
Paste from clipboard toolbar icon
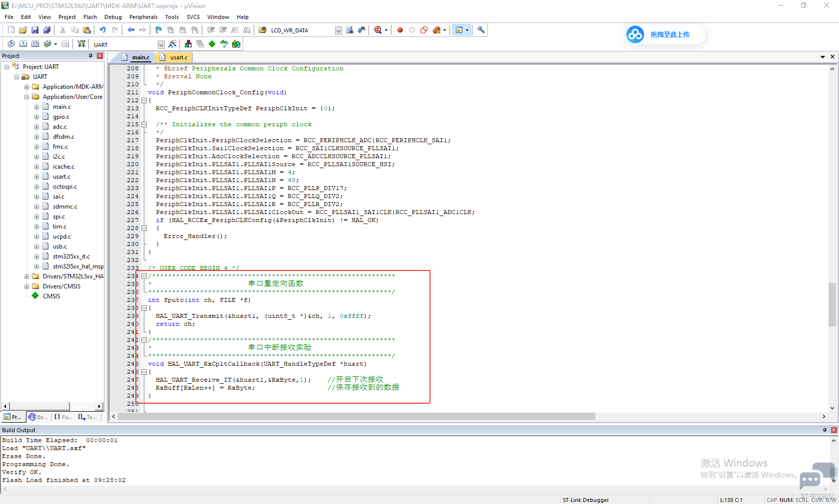[87, 30]
